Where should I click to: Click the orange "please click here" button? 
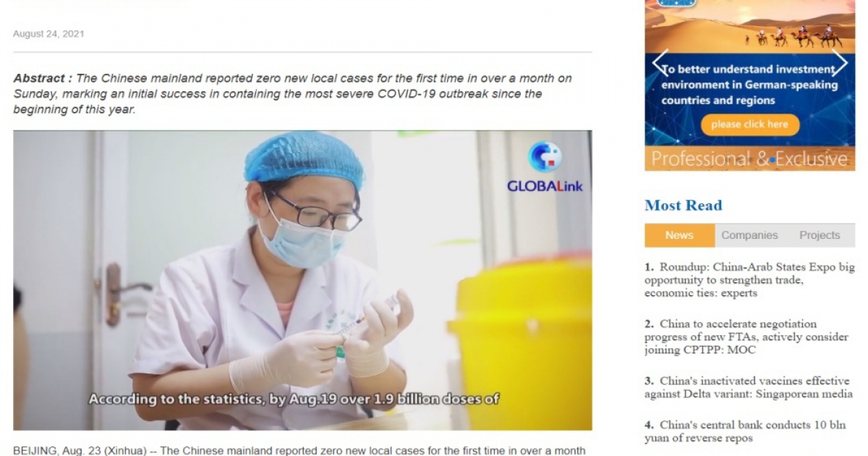749,124
